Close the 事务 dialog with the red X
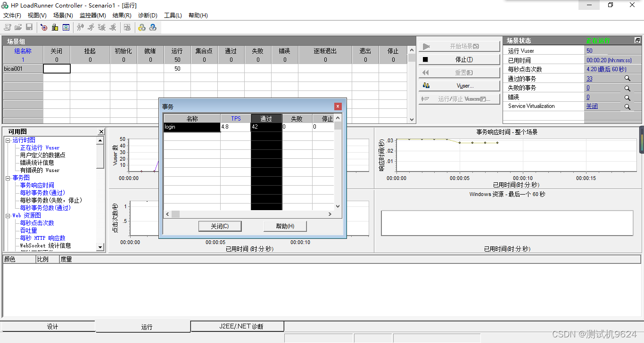This screenshot has height=343, width=644. tap(338, 106)
